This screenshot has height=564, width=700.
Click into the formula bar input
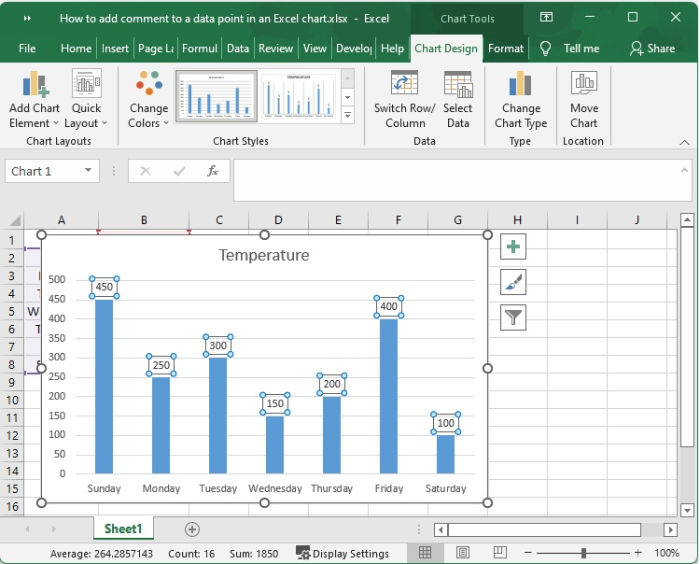coord(455,180)
